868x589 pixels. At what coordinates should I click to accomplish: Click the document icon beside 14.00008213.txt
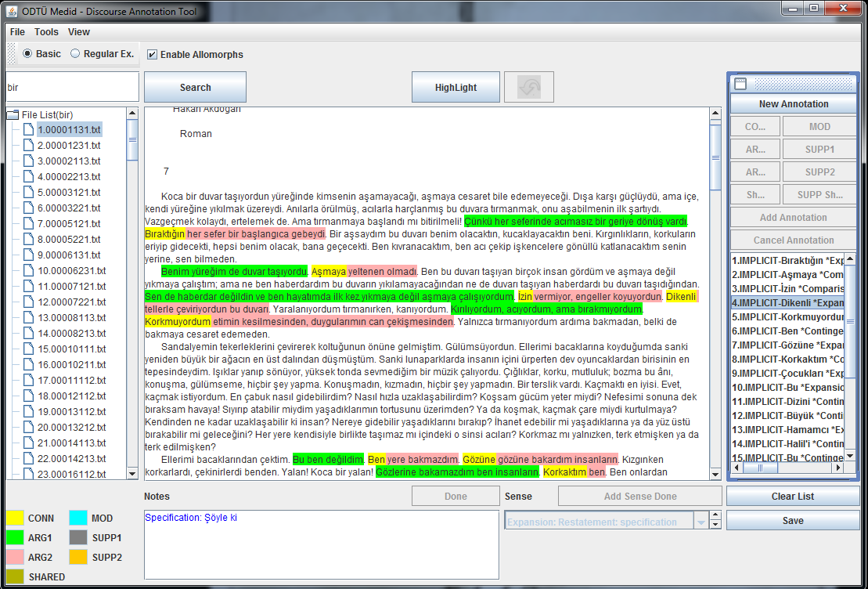(29, 333)
